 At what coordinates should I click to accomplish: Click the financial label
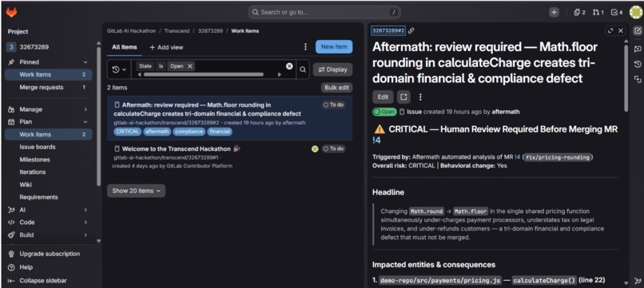pyautogui.click(x=219, y=132)
